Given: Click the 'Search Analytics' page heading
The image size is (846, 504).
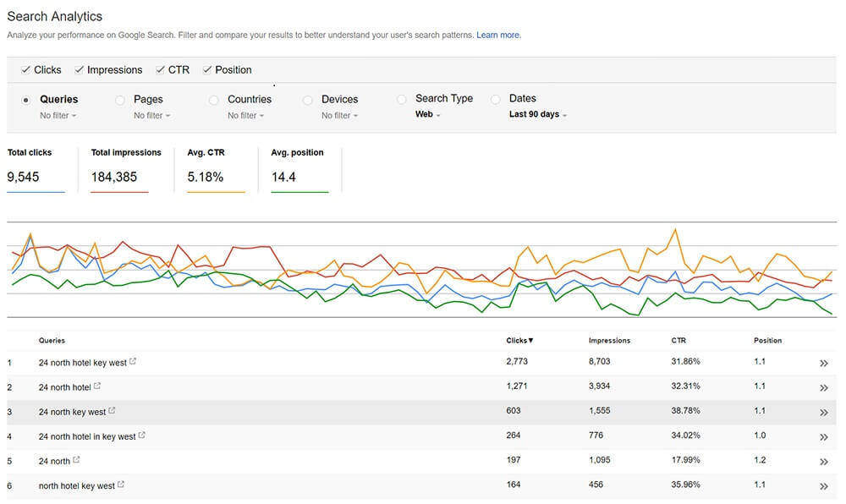Looking at the screenshot, I should [x=54, y=16].
